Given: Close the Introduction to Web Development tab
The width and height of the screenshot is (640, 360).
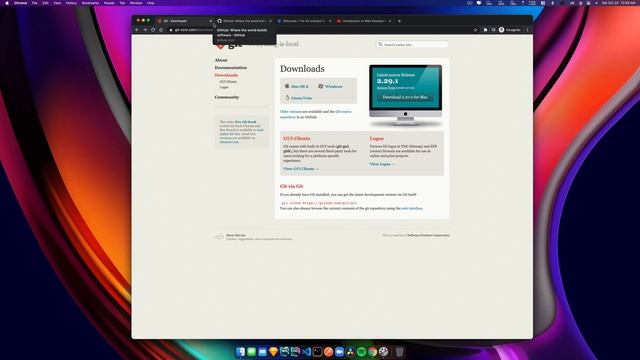Looking at the screenshot, I should tap(390, 21).
